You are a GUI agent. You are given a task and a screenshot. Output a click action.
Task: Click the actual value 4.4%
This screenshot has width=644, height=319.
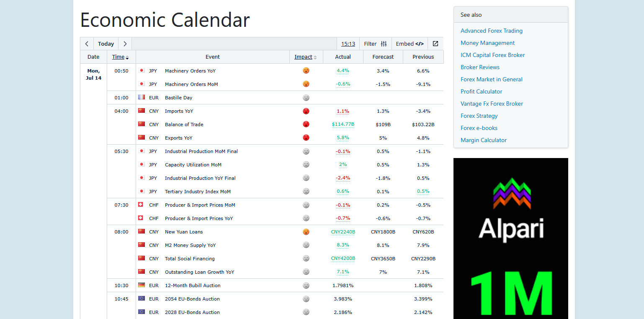pos(343,70)
